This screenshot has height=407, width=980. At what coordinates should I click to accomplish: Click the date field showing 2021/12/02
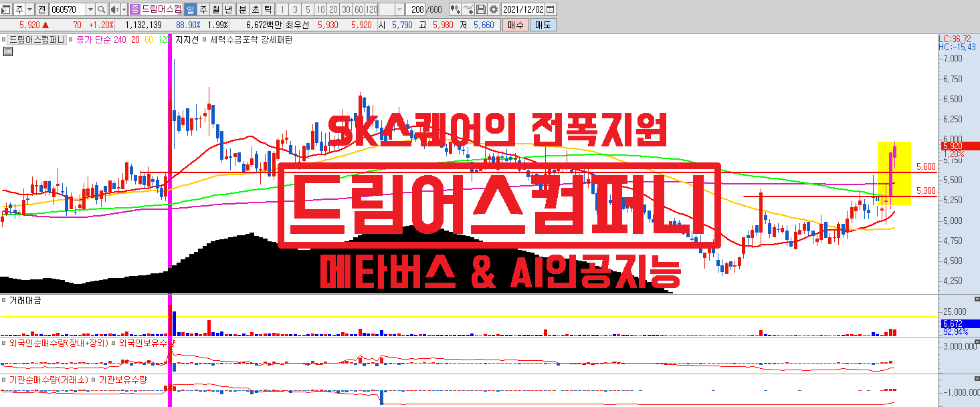click(523, 9)
